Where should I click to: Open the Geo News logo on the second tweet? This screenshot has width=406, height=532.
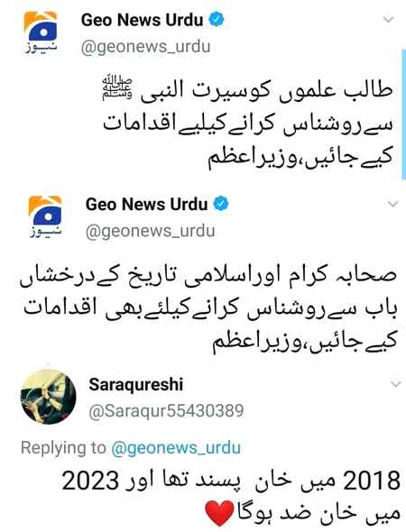pos(45,216)
